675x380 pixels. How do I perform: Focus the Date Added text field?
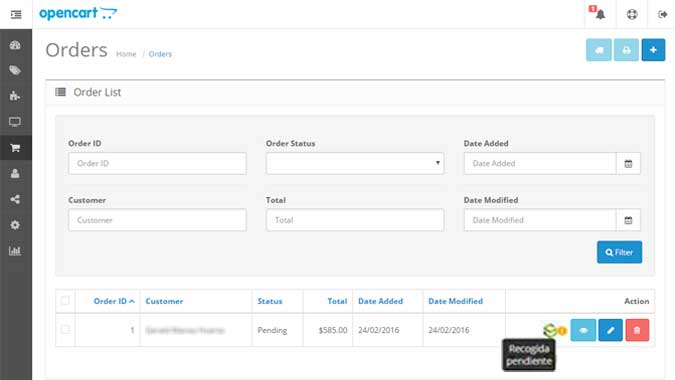(540, 164)
